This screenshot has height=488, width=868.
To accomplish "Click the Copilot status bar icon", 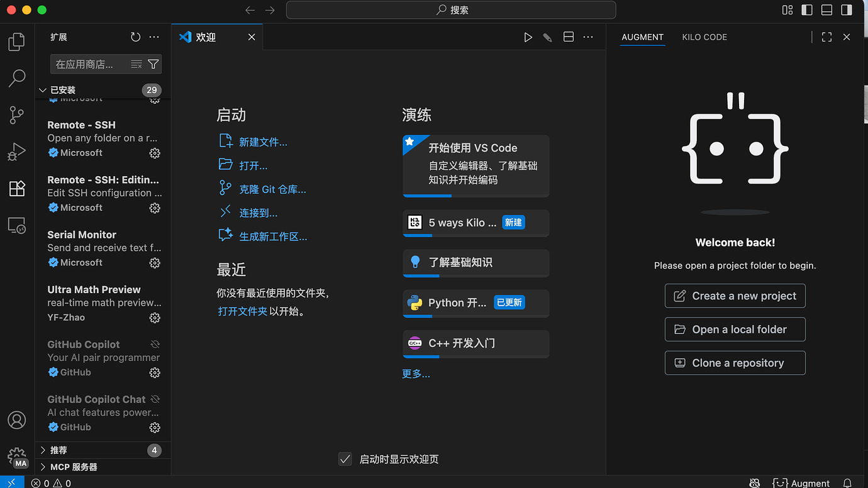I will click(755, 483).
